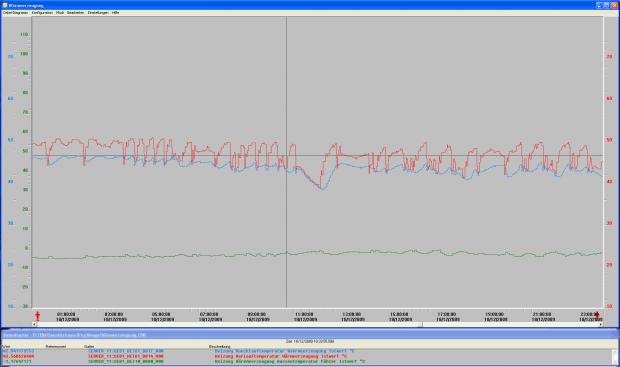This screenshot has width=620, height=367.
Task: Open the Modi menu
Action: [x=60, y=13]
